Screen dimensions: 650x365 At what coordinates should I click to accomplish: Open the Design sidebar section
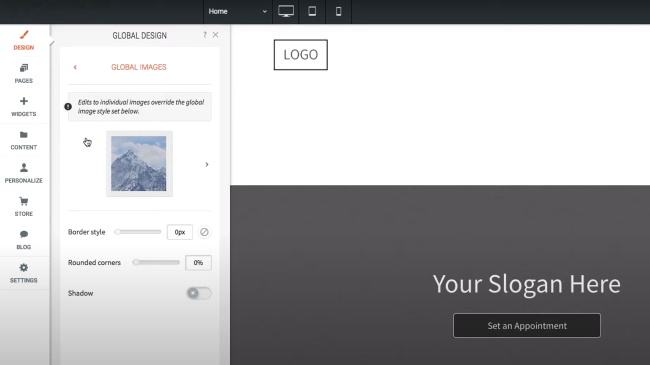(x=24, y=40)
